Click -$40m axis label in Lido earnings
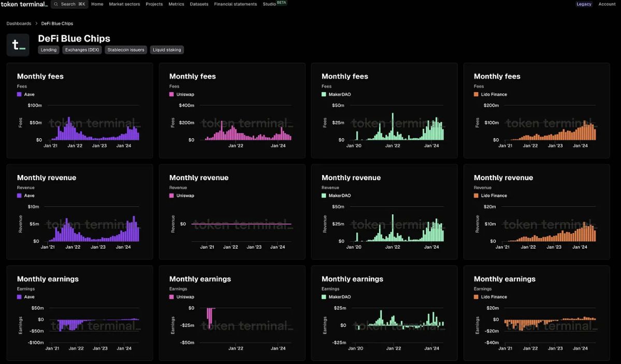This screenshot has width=621, height=364. coord(492,343)
